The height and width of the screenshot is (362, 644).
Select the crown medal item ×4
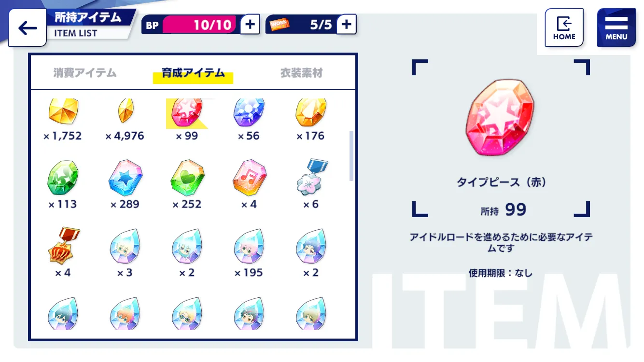click(63, 253)
